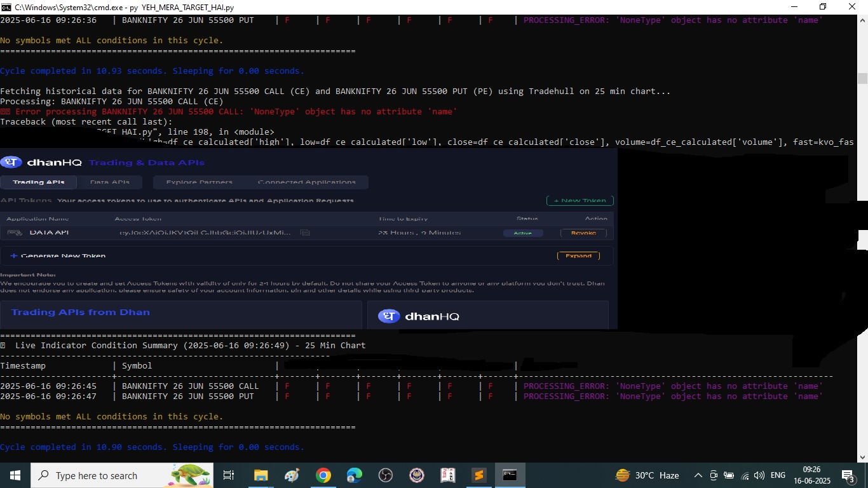Open the clock showing 09:26
The width and height of the screenshot is (868, 488).
pyautogui.click(x=812, y=475)
